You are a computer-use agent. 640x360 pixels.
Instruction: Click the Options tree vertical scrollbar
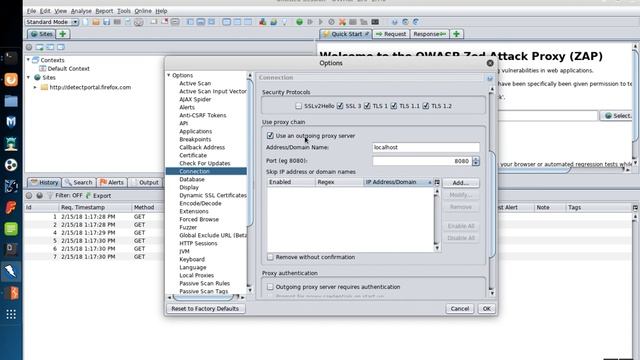pos(250,184)
